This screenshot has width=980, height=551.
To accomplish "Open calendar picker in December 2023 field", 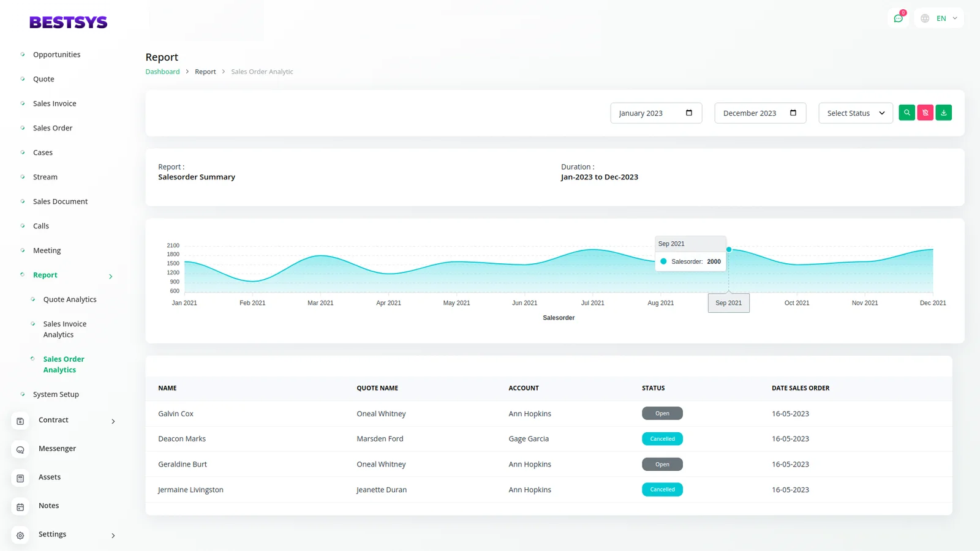I will point(793,113).
